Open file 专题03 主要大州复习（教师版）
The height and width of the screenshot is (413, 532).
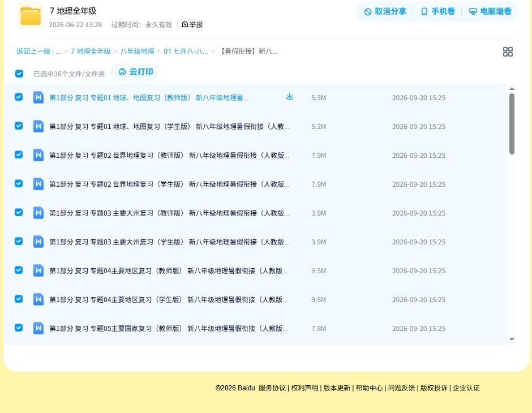(x=169, y=213)
